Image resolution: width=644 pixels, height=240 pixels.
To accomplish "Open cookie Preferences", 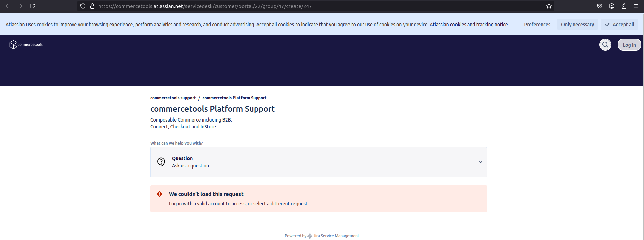I will (x=537, y=25).
